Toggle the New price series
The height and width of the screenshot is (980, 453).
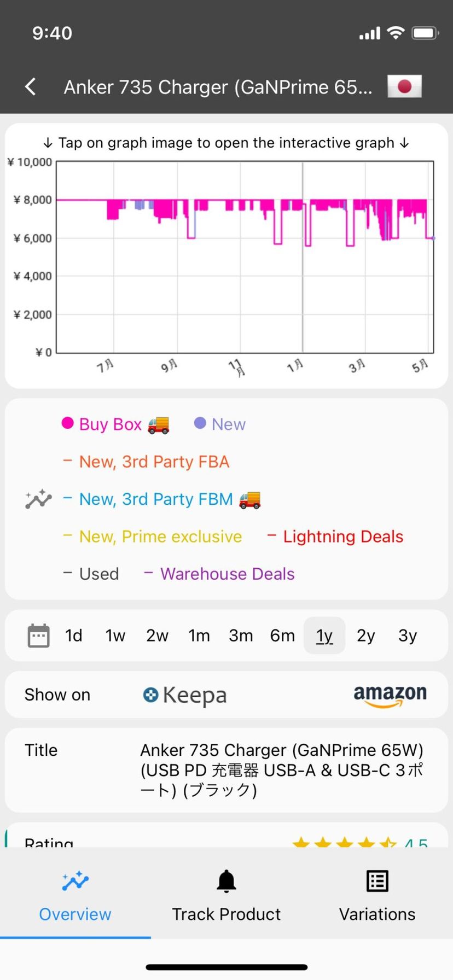(220, 424)
